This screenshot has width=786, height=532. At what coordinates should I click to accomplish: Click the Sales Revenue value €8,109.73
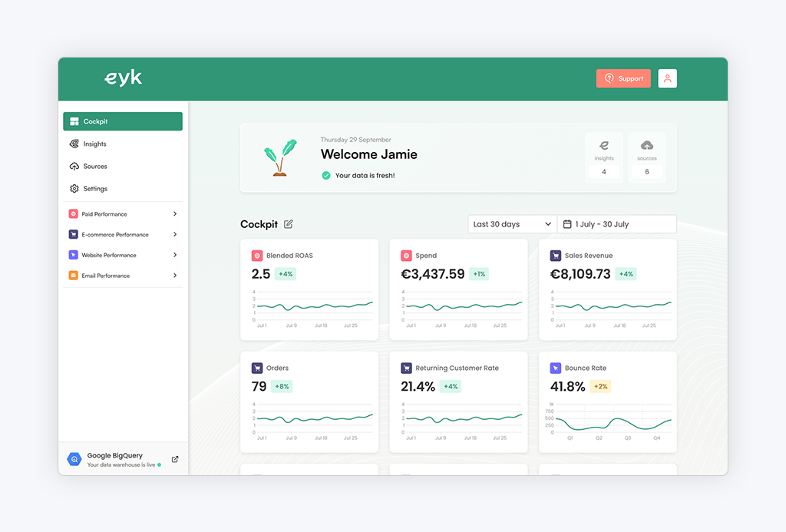580,274
